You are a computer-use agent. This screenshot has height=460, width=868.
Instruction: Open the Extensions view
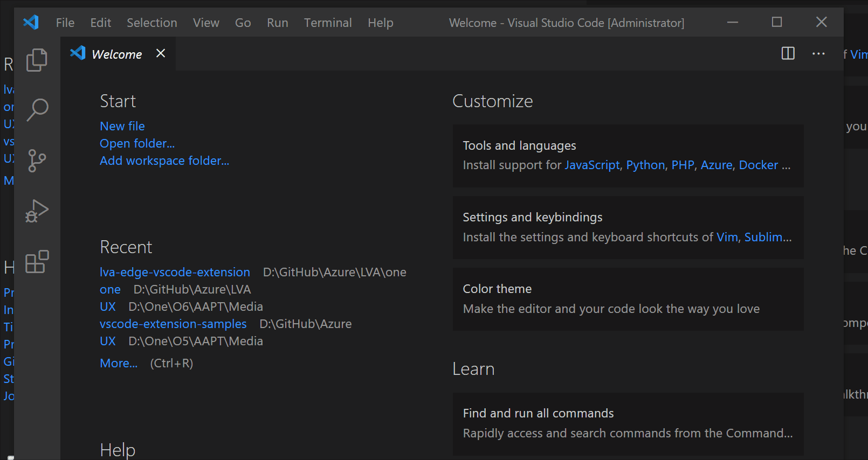[37, 262]
